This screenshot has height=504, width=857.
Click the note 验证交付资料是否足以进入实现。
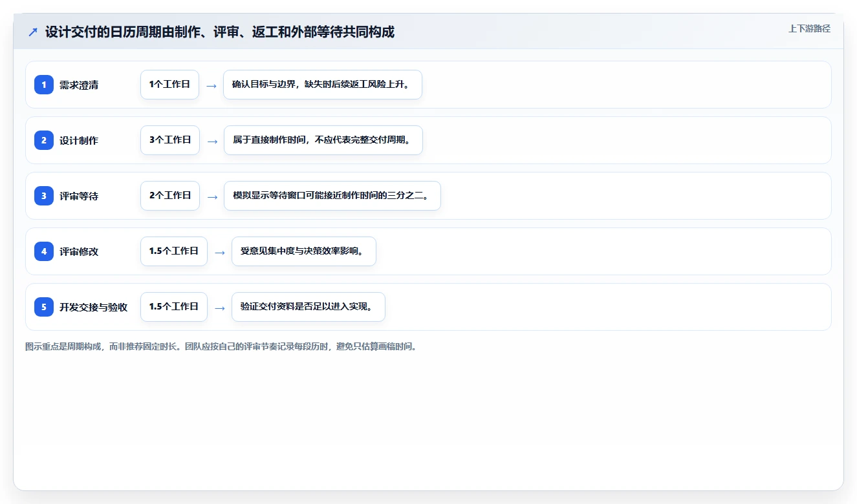309,307
